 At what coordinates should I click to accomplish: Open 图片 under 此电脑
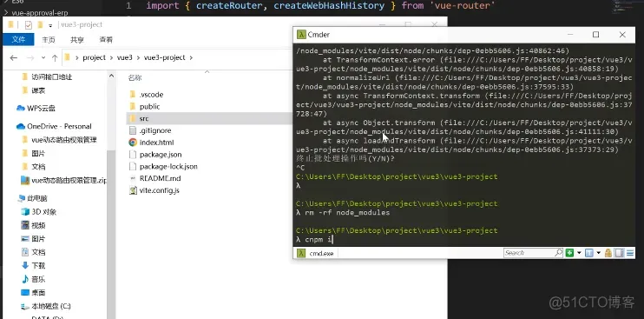click(38, 239)
